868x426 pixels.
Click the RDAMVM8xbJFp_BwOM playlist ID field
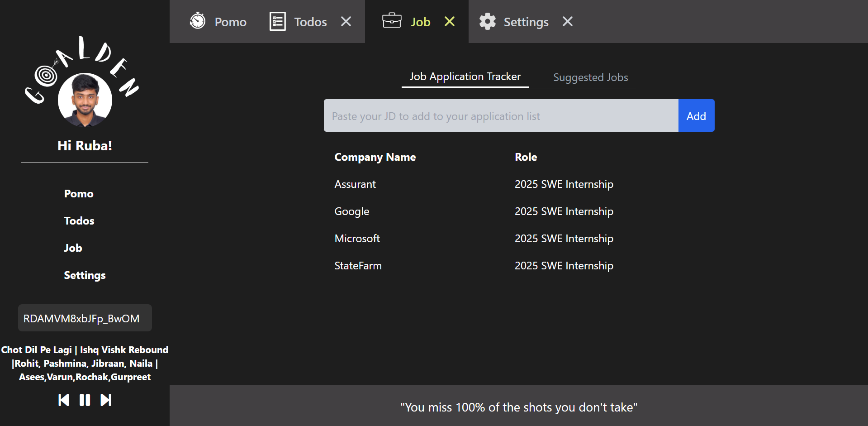click(85, 318)
